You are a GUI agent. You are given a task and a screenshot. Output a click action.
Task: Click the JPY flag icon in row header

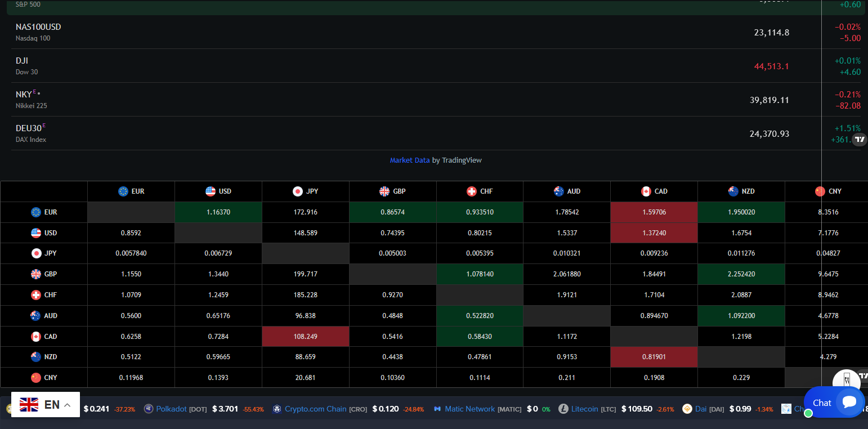coord(36,253)
